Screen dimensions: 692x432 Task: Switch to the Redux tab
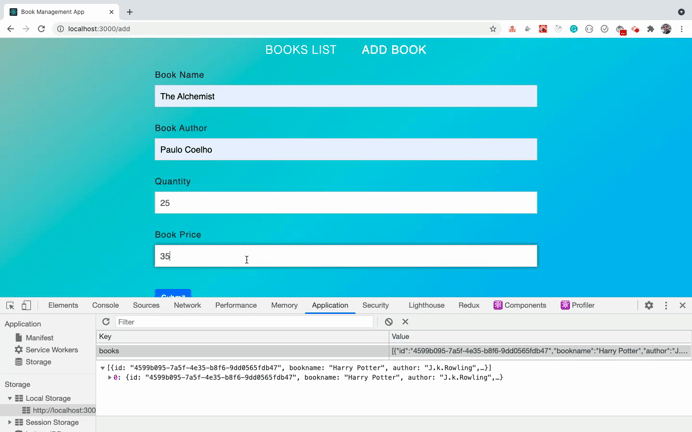[x=469, y=305]
